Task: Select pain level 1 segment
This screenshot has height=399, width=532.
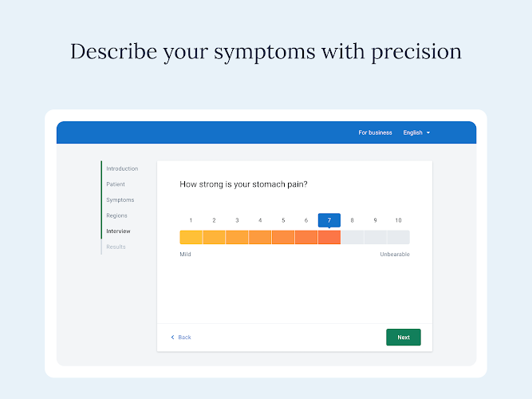Action: point(191,237)
